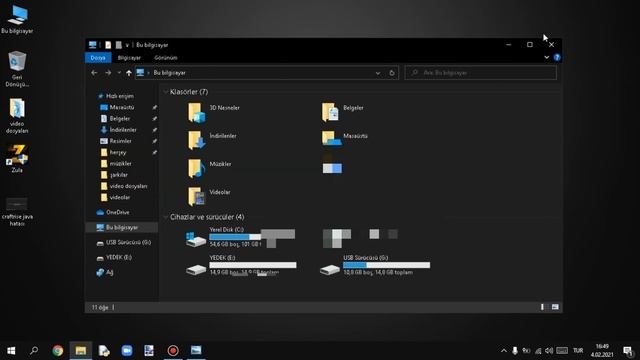The height and width of the screenshot is (360, 640).
Task: Open the Windows Start menu
Action: click(x=11, y=351)
